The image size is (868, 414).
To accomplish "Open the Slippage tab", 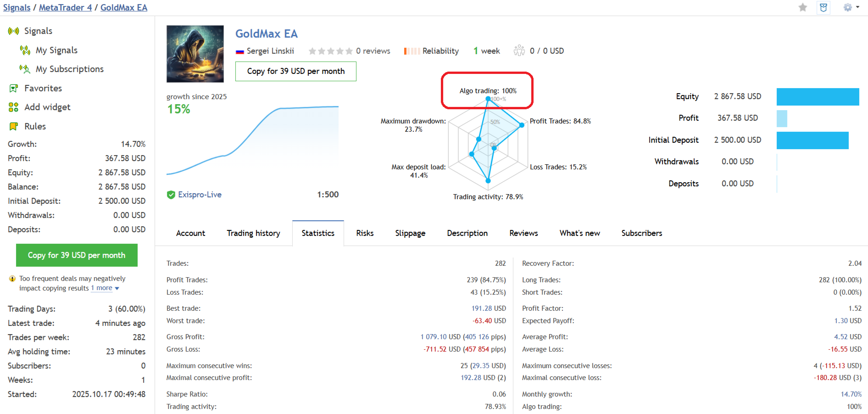I will pos(410,233).
